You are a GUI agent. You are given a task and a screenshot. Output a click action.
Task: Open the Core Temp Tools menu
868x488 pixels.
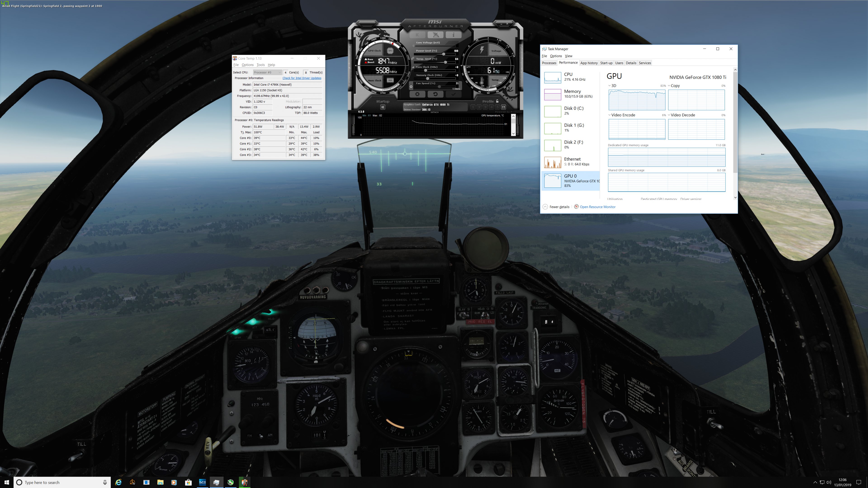point(260,65)
